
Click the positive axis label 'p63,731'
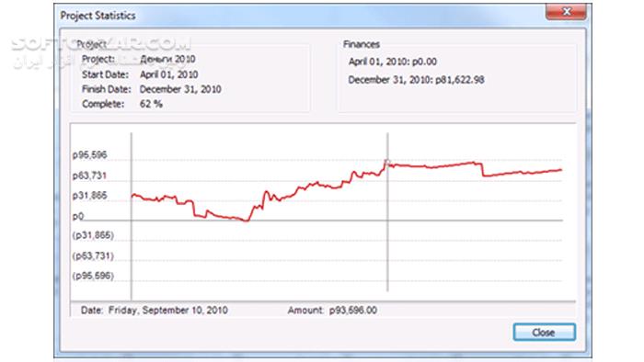[89, 175]
